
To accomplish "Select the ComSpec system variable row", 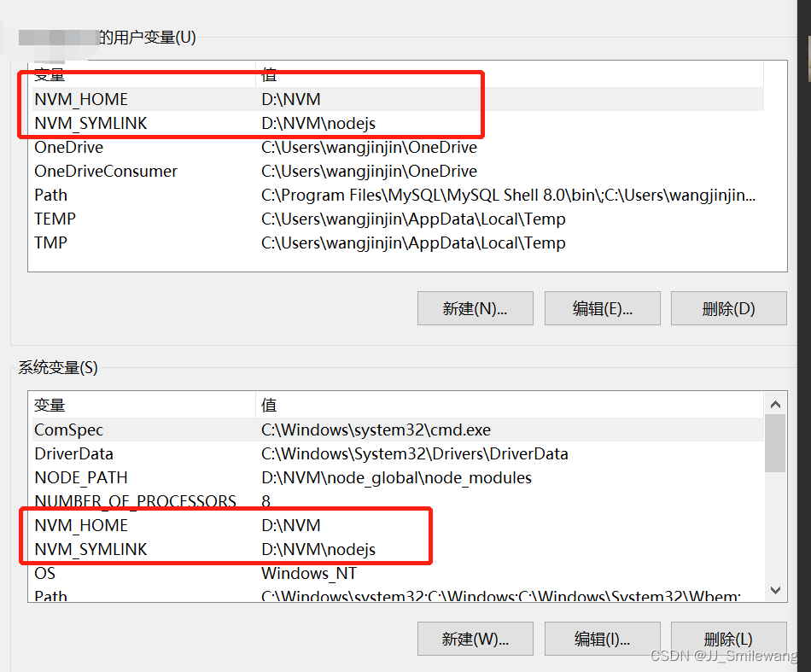I will (x=68, y=429).
